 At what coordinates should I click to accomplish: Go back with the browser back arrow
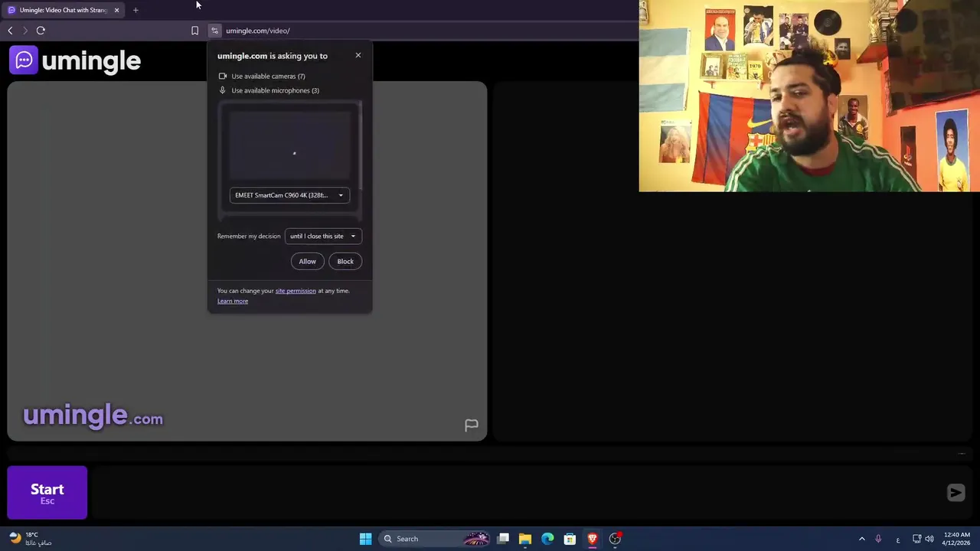tap(10, 31)
